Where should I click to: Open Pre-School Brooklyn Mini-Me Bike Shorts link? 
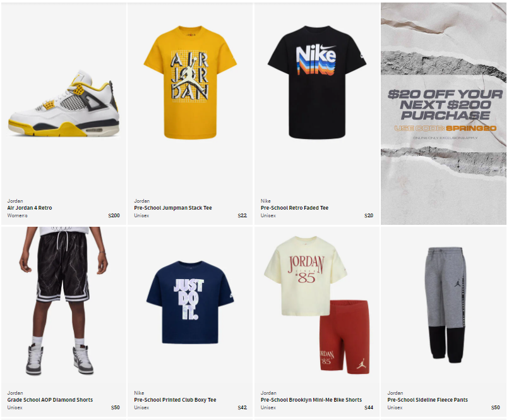point(311,400)
